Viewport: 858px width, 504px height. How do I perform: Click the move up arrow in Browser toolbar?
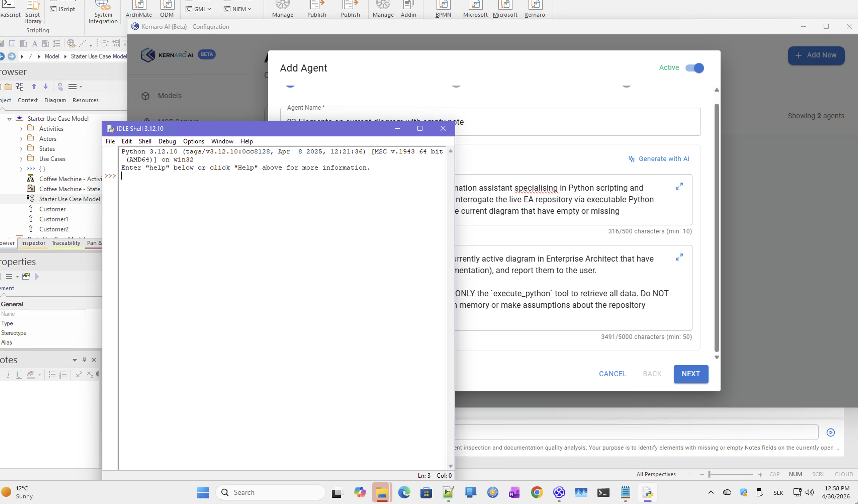click(34, 87)
